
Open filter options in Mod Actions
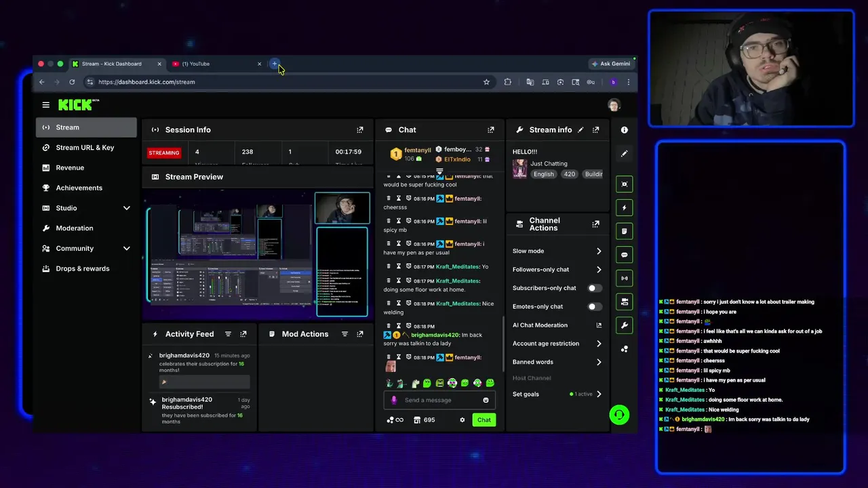pos(344,334)
